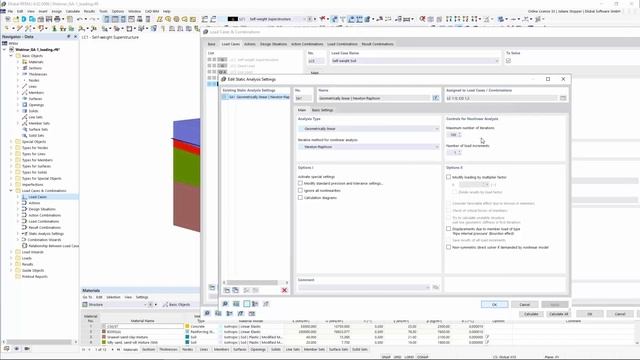Click the new model icon in toolbar

(x=8, y=19)
